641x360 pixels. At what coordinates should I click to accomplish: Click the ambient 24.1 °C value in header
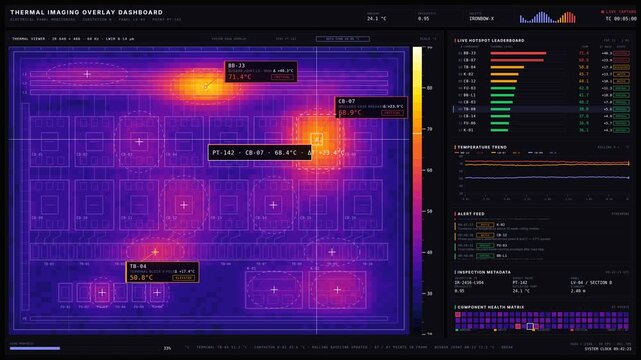(377, 18)
